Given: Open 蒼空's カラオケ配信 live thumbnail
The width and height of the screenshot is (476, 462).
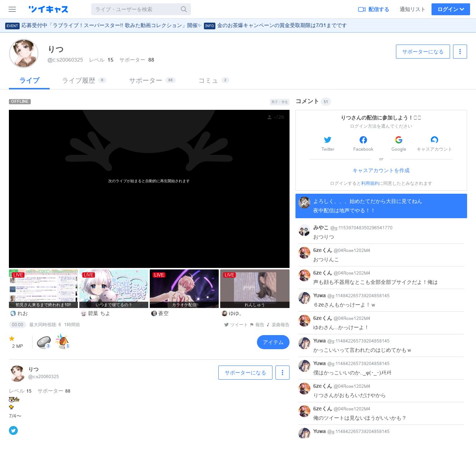Looking at the screenshot, I should click(x=184, y=289).
